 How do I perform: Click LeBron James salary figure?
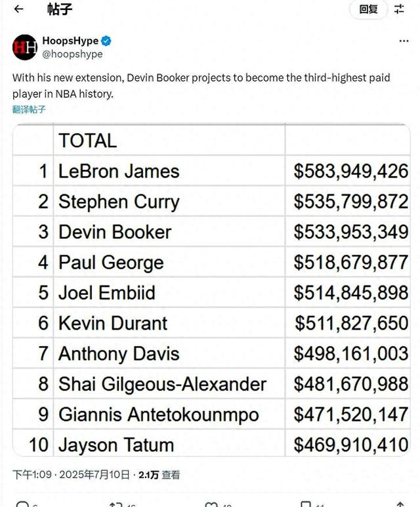click(x=351, y=171)
